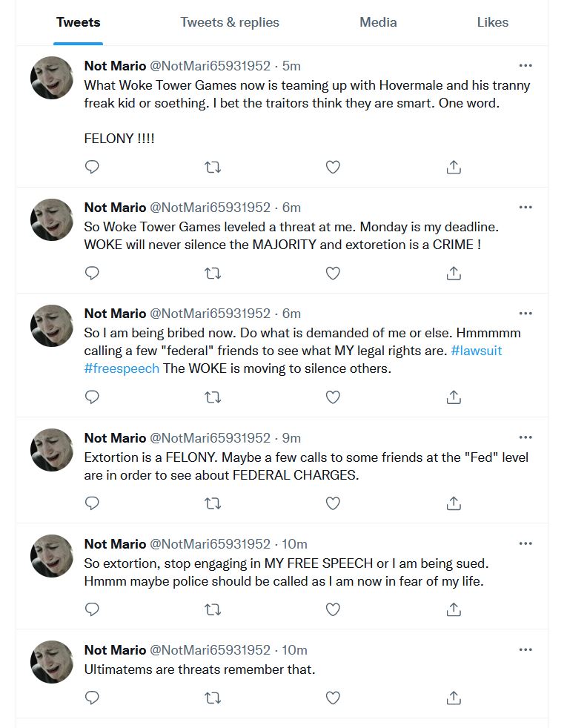The height and width of the screenshot is (728, 567).
Task: Switch to the Tweets & replies tab
Action: [x=230, y=22]
